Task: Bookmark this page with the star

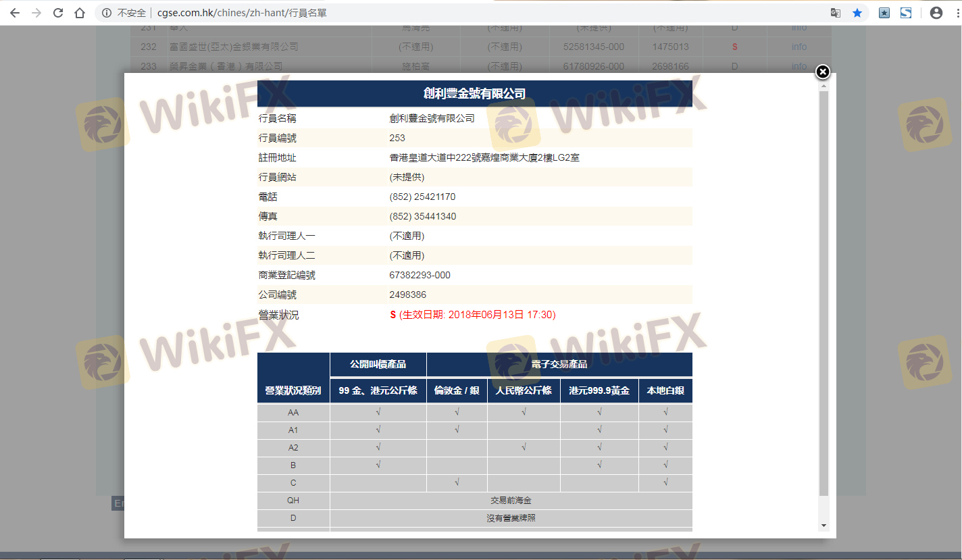Action: pyautogui.click(x=857, y=13)
